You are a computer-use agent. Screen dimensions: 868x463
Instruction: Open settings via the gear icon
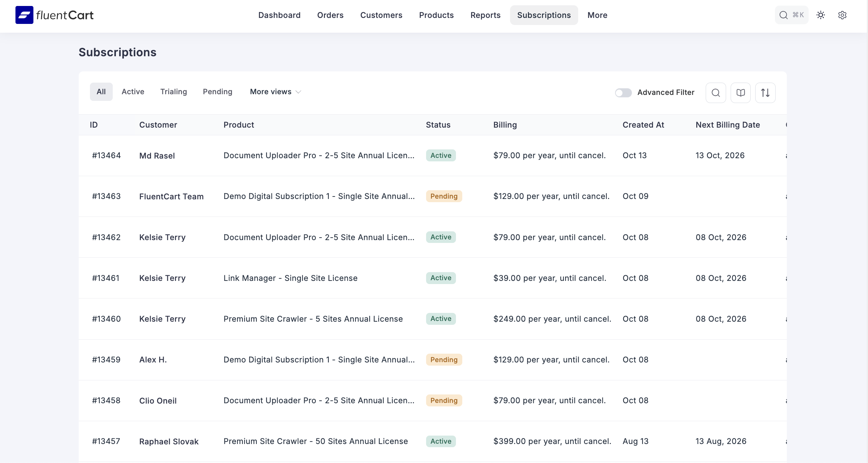click(x=843, y=15)
